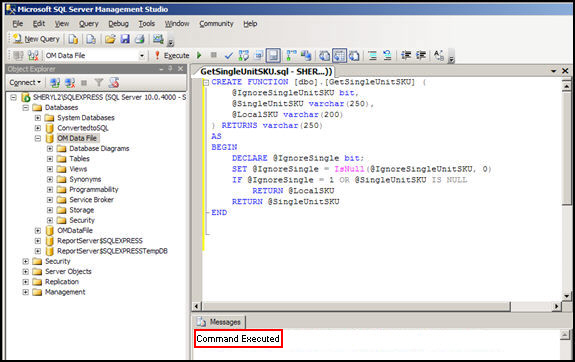Click the Cancel Executing Query stop icon
The height and width of the screenshot is (362, 575).
[213, 55]
